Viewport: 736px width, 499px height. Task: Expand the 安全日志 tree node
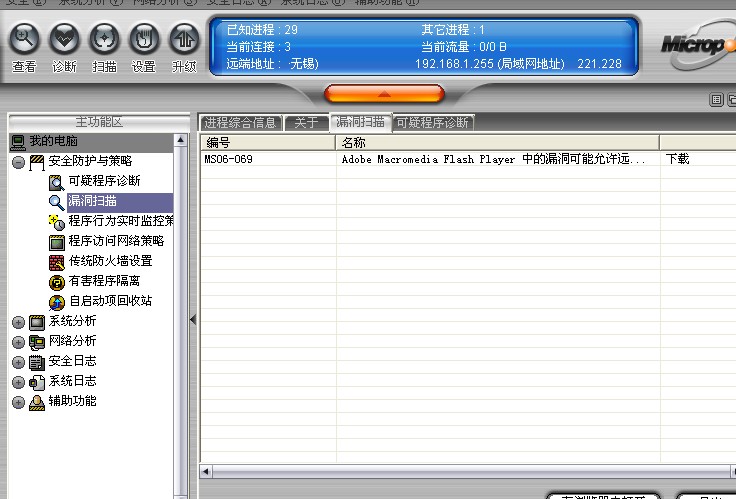19,362
